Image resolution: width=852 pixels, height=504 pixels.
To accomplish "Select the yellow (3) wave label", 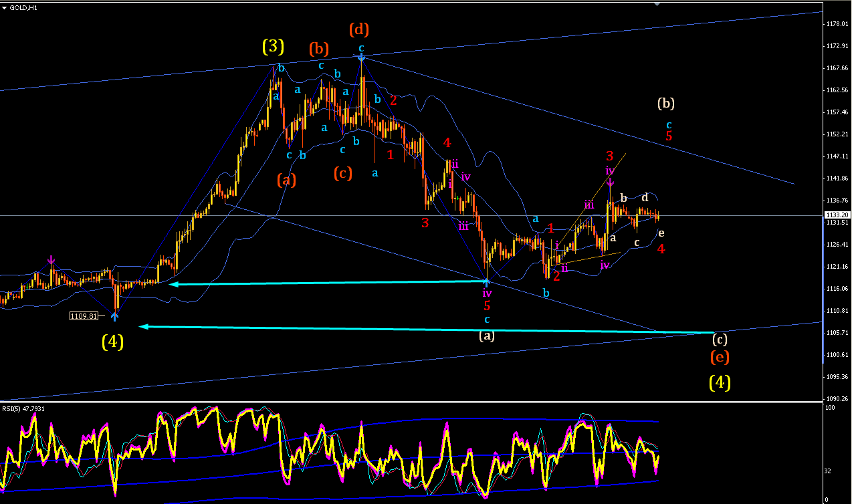I will click(x=273, y=46).
